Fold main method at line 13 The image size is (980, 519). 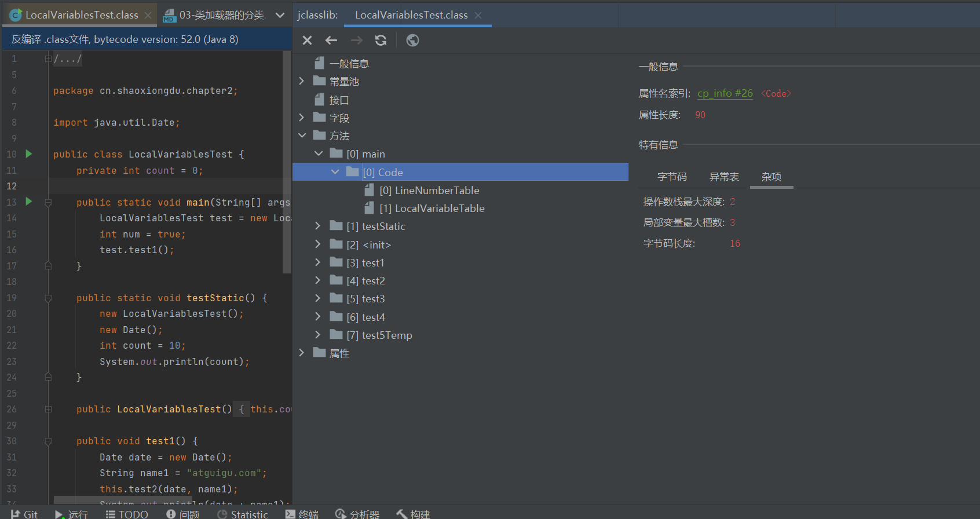[x=48, y=202]
